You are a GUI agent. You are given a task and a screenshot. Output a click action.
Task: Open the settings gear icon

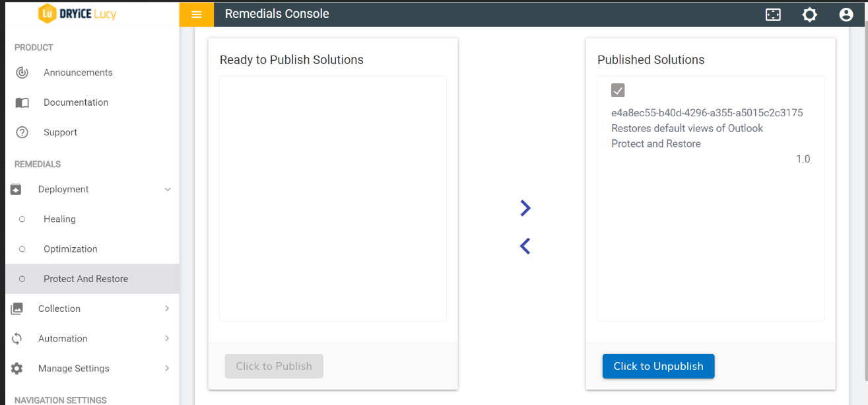coord(809,14)
